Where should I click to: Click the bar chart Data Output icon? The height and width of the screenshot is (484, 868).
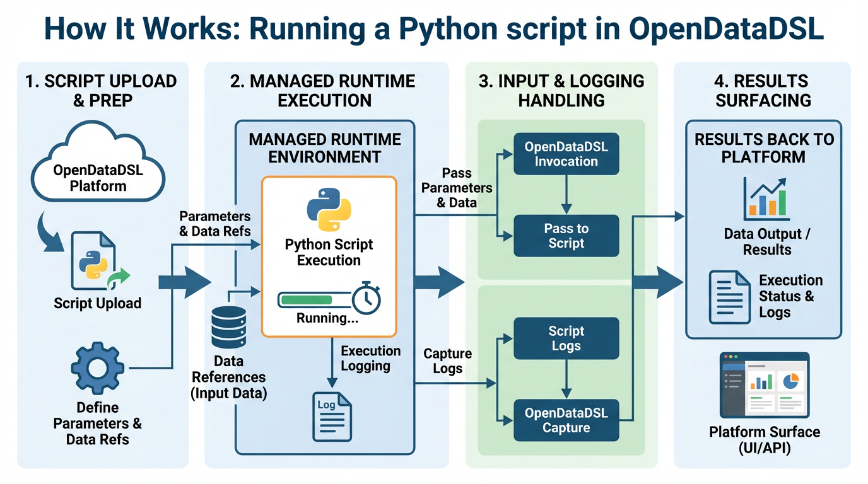click(766, 197)
